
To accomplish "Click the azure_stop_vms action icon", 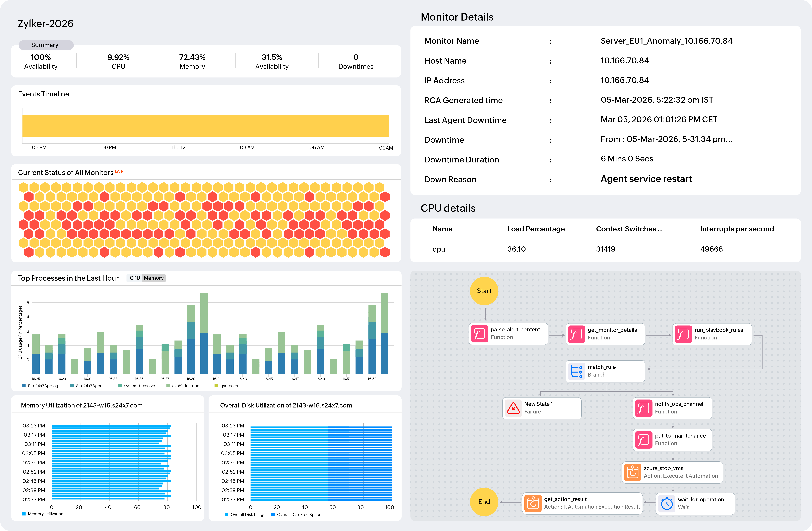I will coord(633,472).
